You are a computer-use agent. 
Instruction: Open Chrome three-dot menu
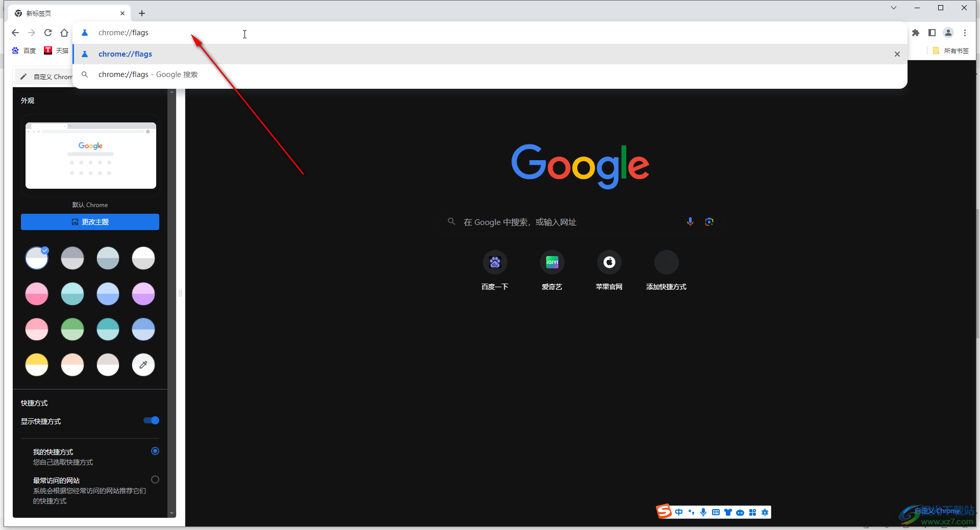[965, 33]
